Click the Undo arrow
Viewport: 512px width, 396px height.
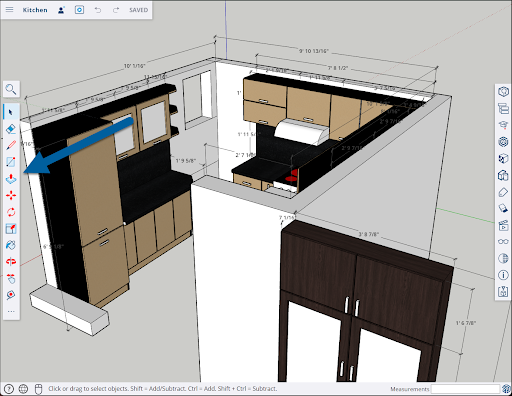tap(98, 10)
